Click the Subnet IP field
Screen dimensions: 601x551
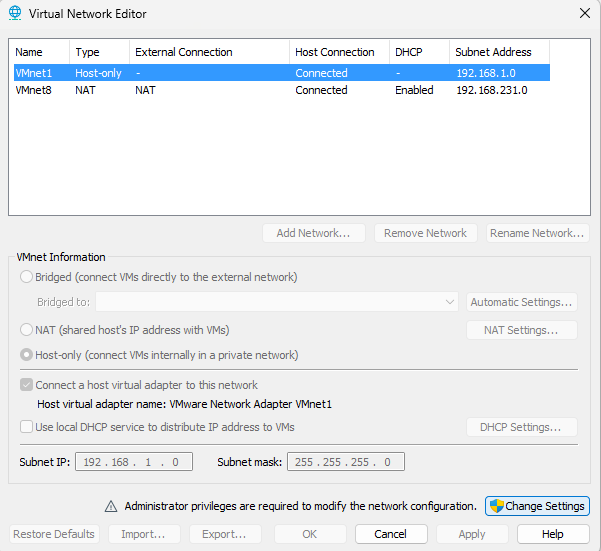tap(134, 462)
